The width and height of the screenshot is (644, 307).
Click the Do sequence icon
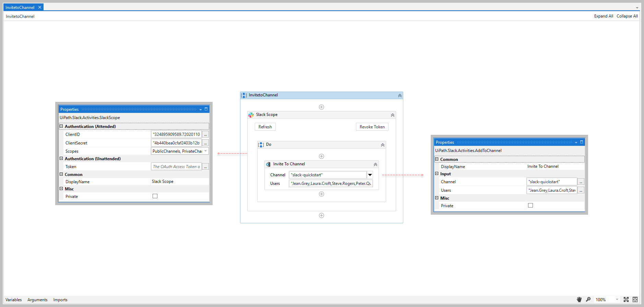(261, 145)
